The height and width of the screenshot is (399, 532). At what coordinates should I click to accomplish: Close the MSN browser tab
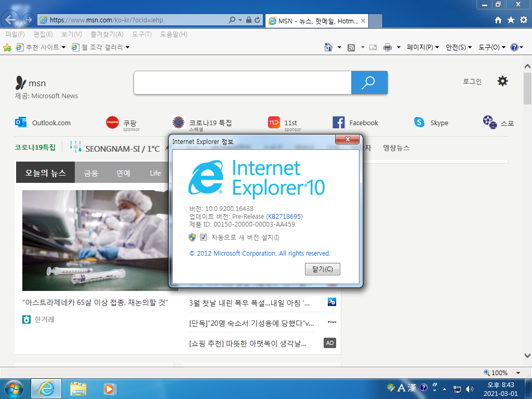click(363, 21)
